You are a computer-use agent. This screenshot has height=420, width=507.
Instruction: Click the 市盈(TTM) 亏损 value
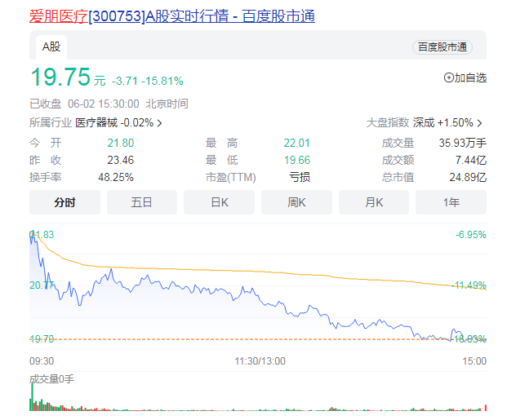click(300, 177)
